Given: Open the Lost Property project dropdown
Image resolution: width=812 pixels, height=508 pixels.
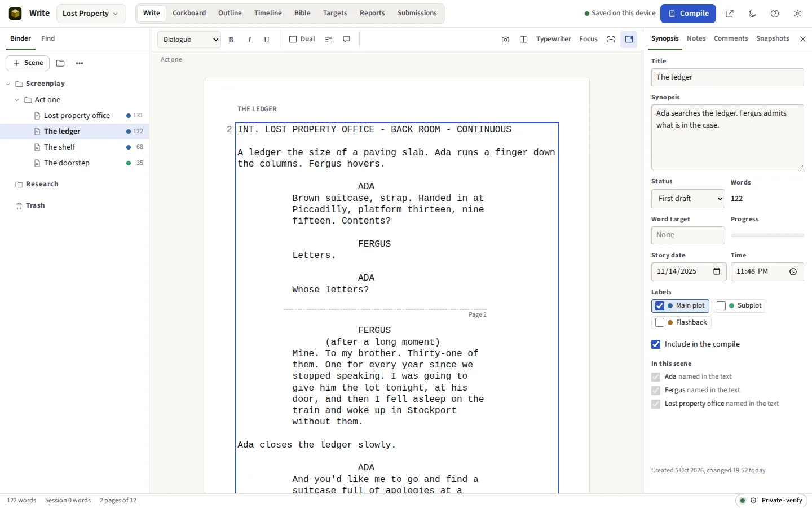Looking at the screenshot, I should tap(91, 14).
